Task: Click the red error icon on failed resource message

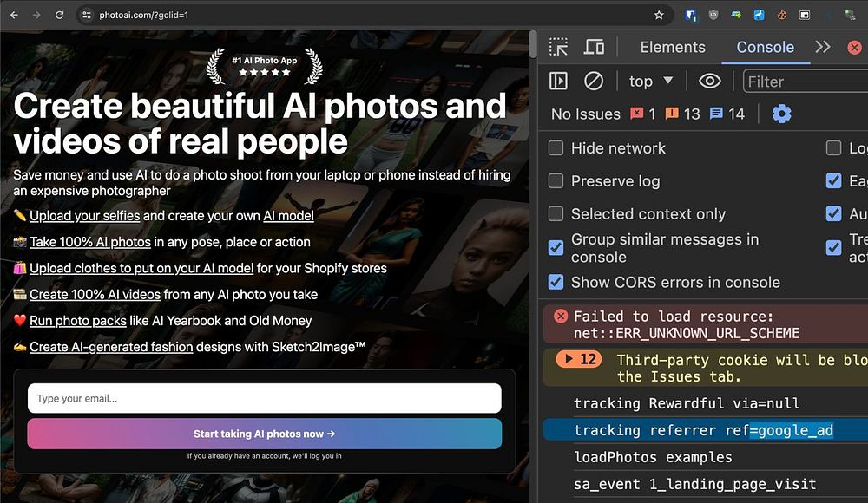Action: (x=561, y=316)
